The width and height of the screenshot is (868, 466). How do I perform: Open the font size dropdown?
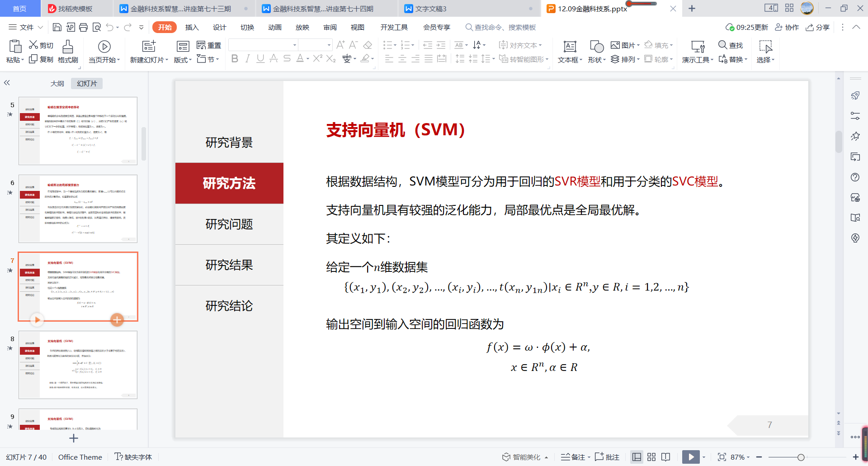(x=329, y=45)
